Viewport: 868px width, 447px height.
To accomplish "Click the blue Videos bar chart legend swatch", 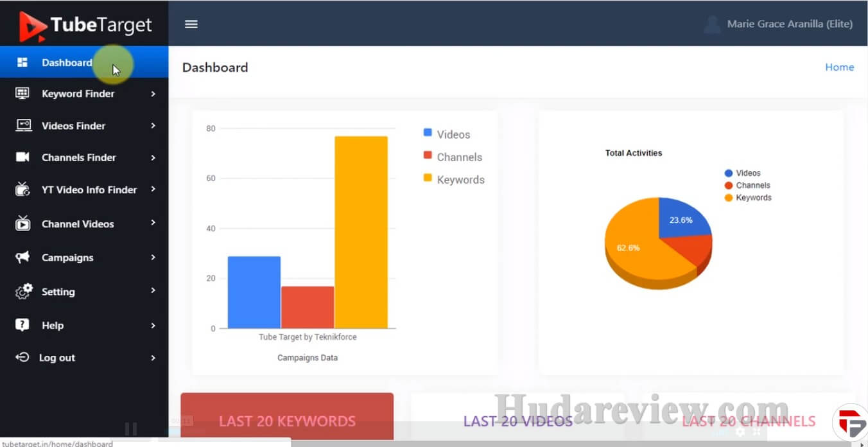I will (428, 132).
